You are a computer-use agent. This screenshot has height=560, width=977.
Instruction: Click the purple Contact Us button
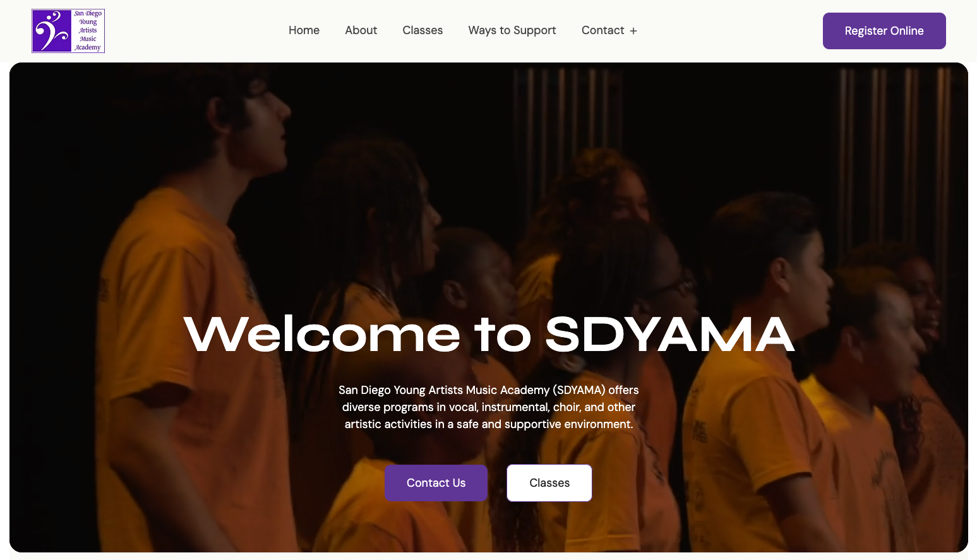(x=436, y=483)
